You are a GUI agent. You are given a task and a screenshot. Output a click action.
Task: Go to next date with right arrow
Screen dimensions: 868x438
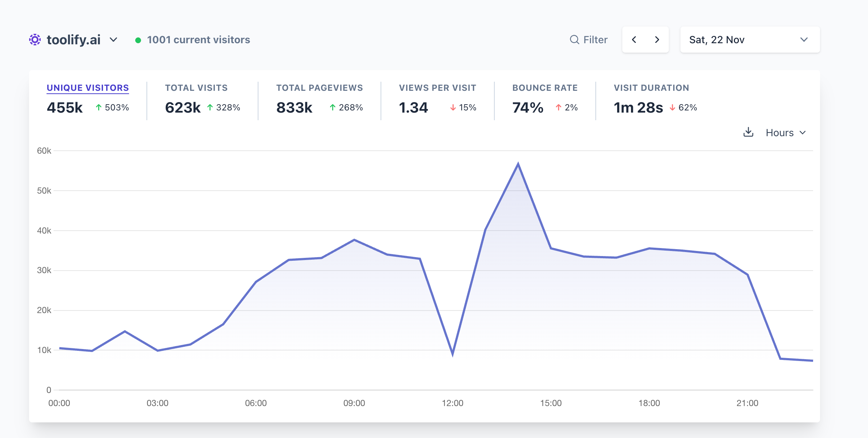point(657,40)
